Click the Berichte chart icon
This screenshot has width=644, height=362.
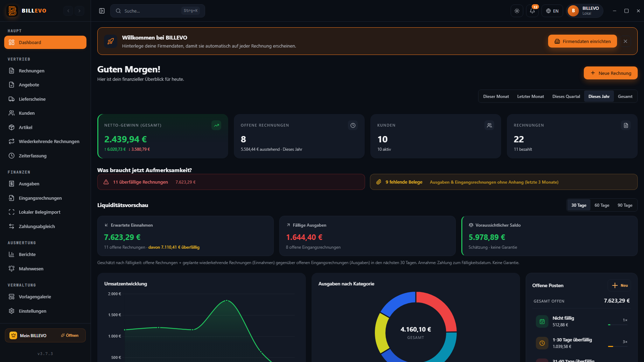[x=12, y=254]
